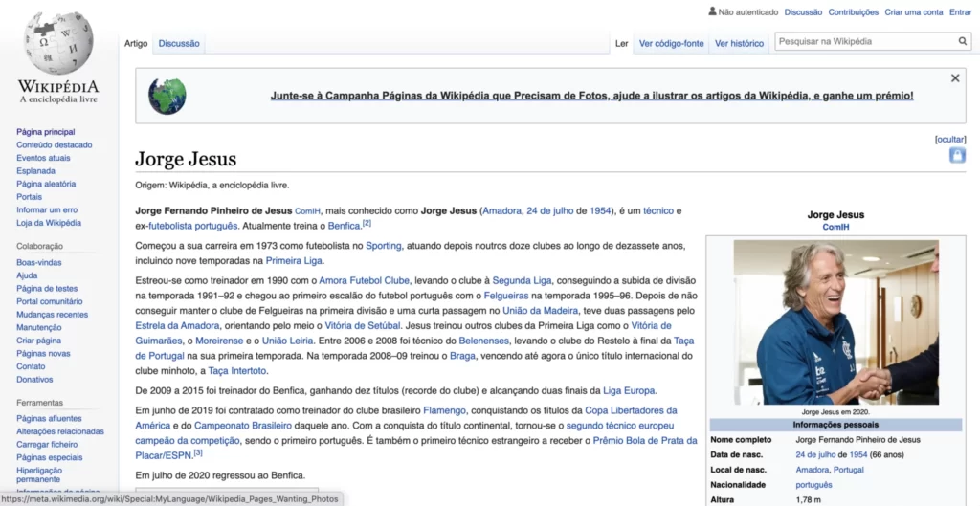Click reference [3] after Placar/ESPN

(x=198, y=452)
